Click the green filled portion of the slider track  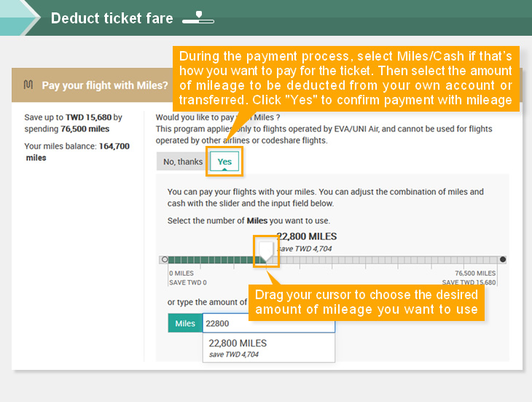pyautogui.click(x=214, y=260)
